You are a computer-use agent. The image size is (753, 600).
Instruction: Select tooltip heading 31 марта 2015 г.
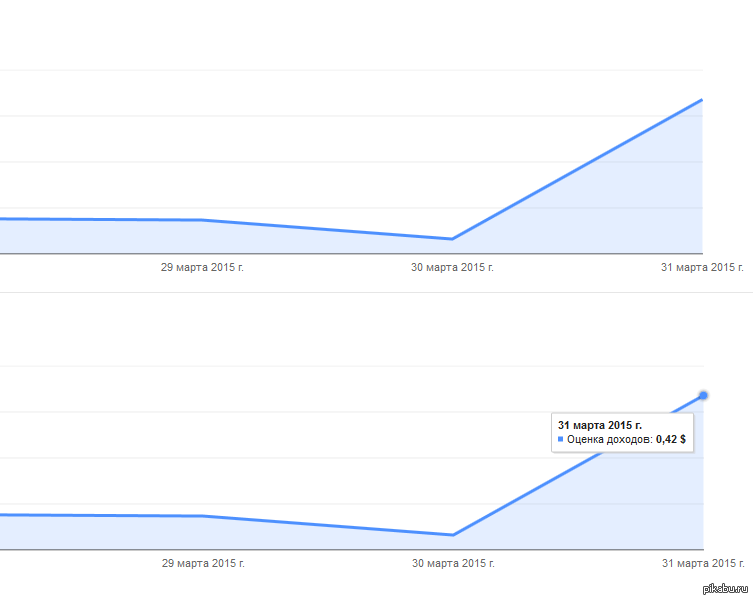click(600, 425)
